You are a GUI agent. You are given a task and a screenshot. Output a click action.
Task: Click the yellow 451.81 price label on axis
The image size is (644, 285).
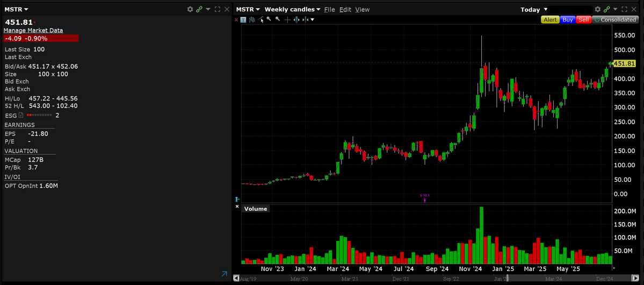[624, 63]
